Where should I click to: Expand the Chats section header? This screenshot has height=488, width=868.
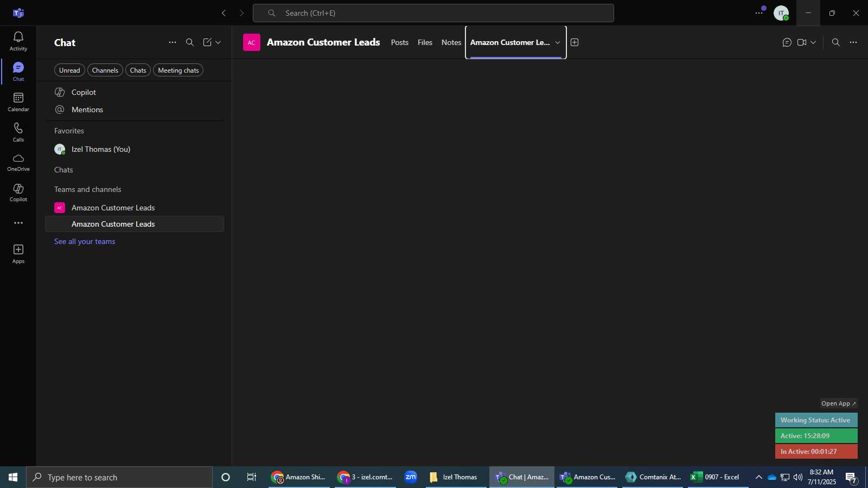click(x=63, y=170)
